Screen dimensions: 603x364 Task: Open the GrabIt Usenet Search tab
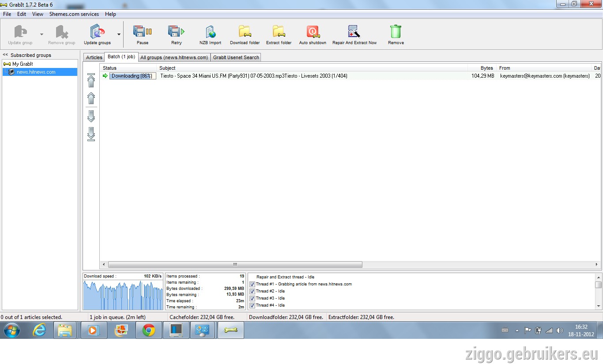tap(236, 57)
